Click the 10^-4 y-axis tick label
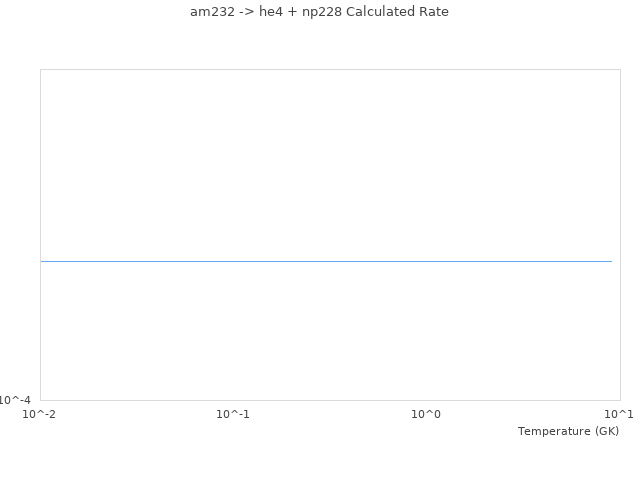 pyautogui.click(x=16, y=400)
